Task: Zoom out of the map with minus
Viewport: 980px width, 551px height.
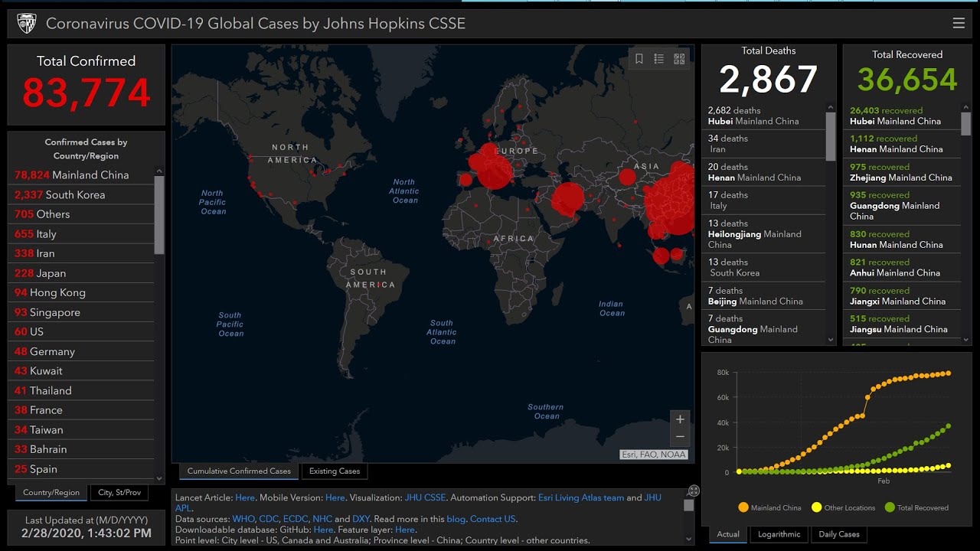Action: pos(680,437)
